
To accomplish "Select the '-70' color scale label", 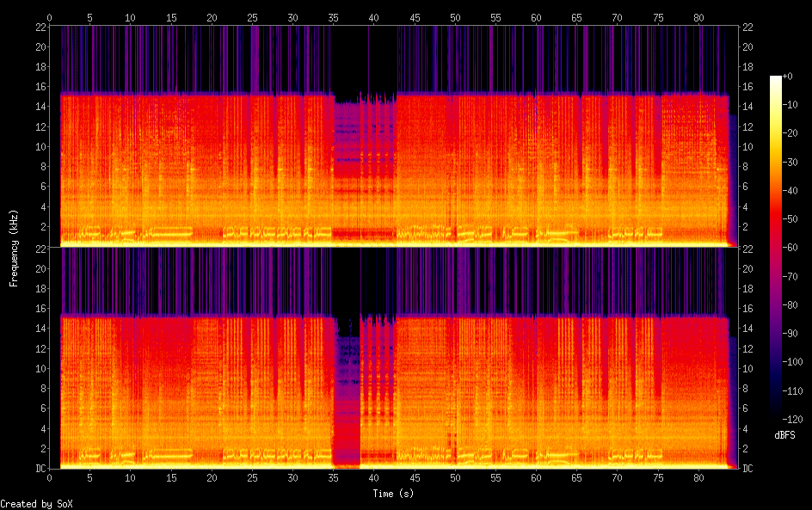I will point(790,276).
